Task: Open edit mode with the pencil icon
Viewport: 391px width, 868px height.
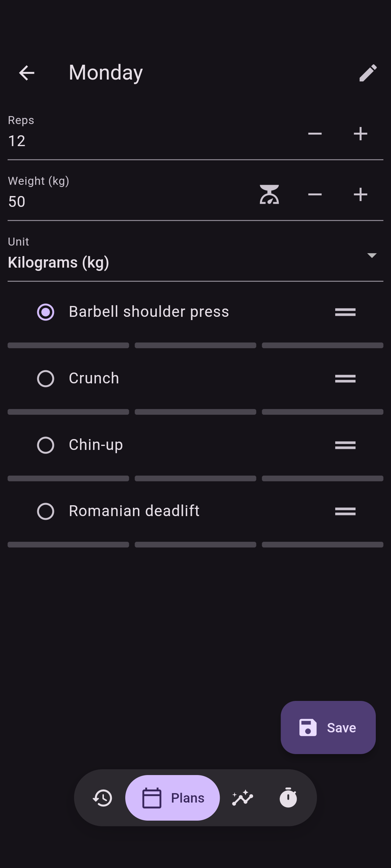Action: (x=368, y=73)
